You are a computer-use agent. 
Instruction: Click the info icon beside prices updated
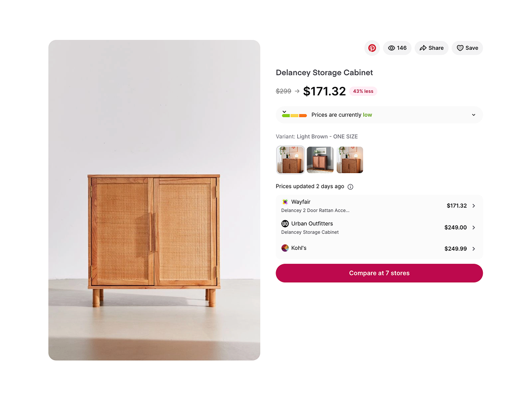(x=350, y=187)
